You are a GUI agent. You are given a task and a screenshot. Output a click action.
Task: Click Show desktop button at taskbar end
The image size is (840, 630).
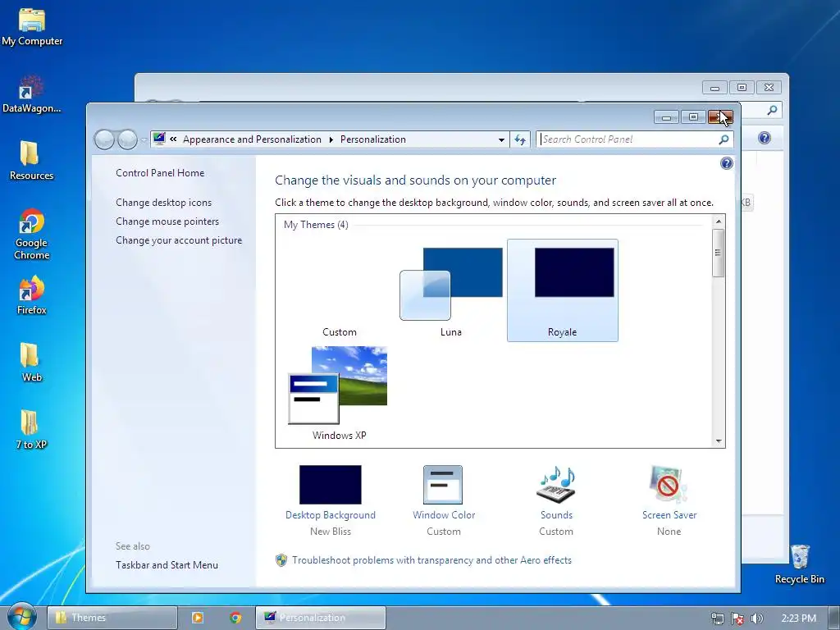coord(834,619)
